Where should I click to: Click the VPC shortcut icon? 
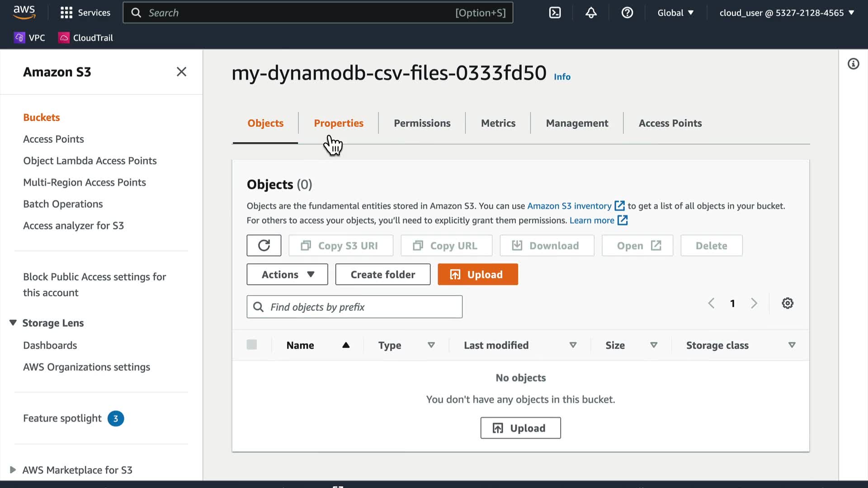[19, 38]
